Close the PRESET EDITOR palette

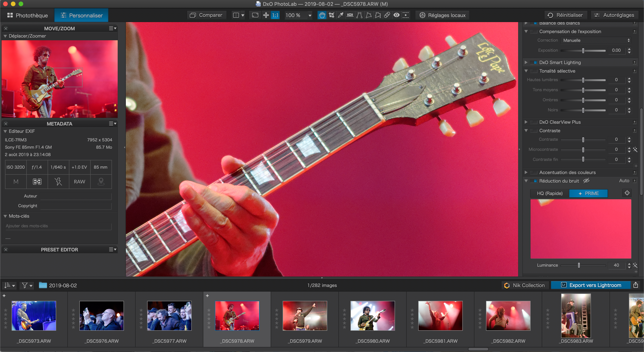(6, 250)
